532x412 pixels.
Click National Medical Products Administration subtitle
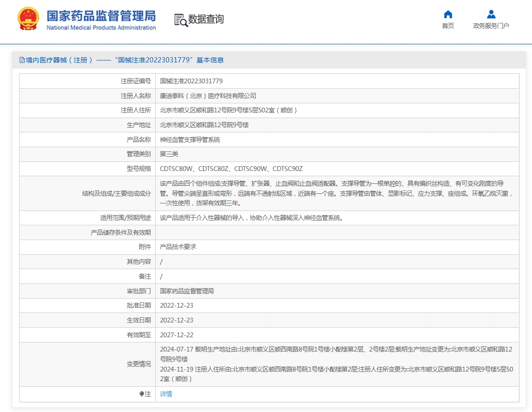pos(101,28)
